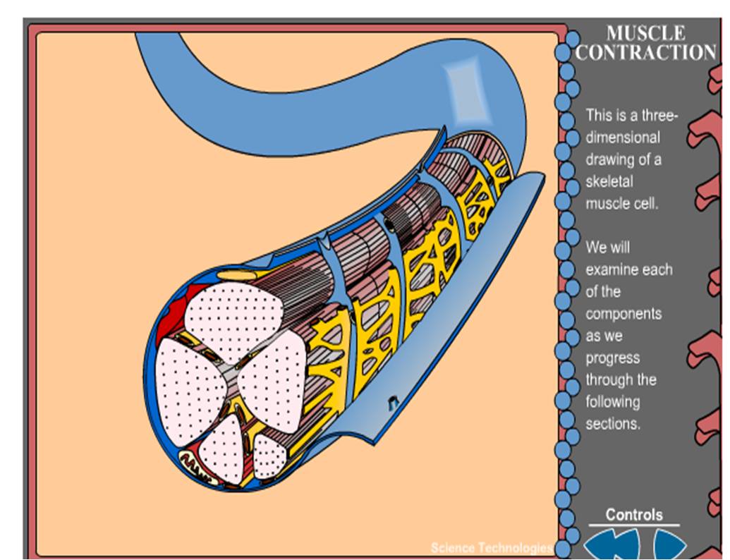Click the curled blue sarcolemma membrane at top

click(317, 120)
